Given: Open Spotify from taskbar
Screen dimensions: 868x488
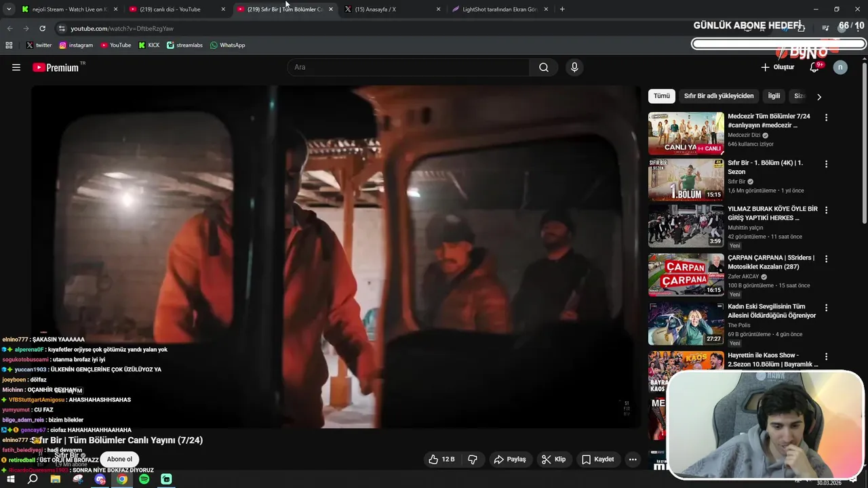Looking at the screenshot, I should (144, 479).
